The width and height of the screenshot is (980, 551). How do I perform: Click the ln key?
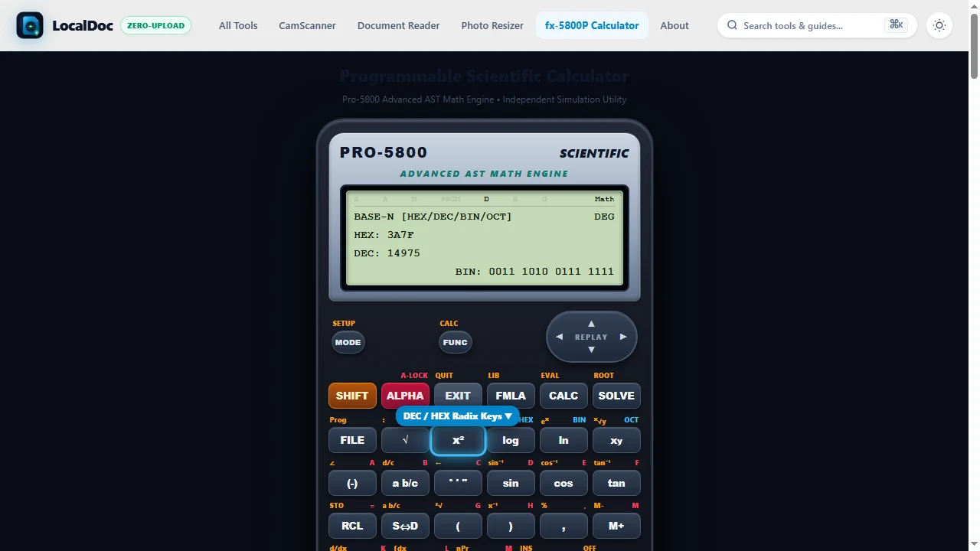(x=563, y=440)
